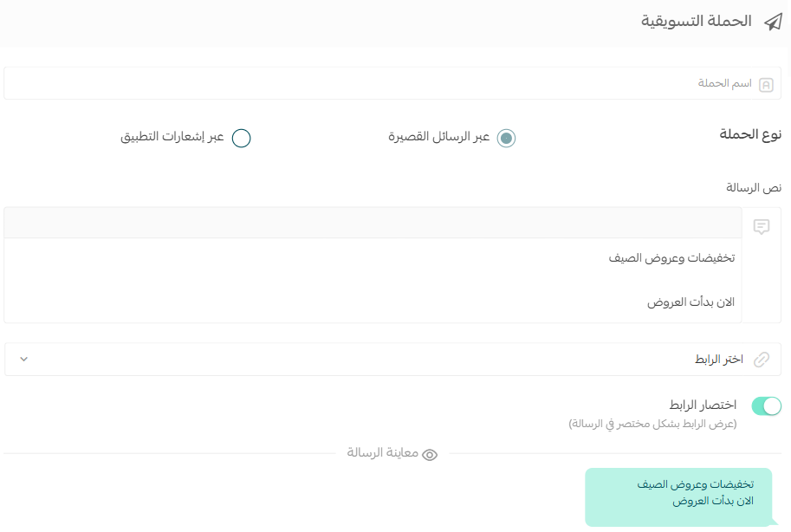791x532 pixels.
Task: Click the معاينة الرسالة divider label
Action: pyautogui.click(x=382, y=453)
